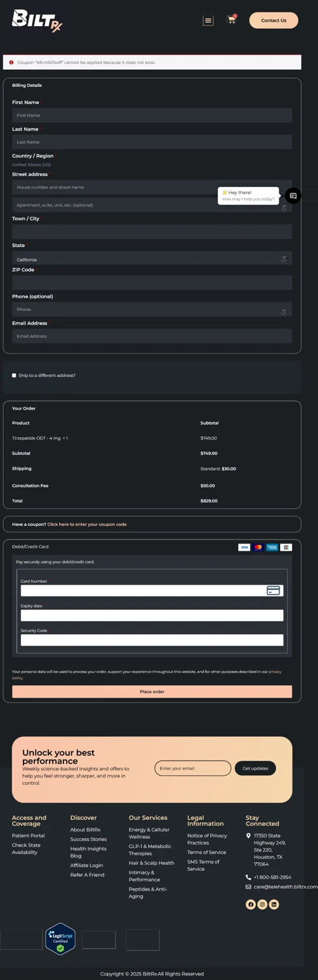The width and height of the screenshot is (318, 980).
Task: Click the Visa card icon
Action: (x=244, y=547)
